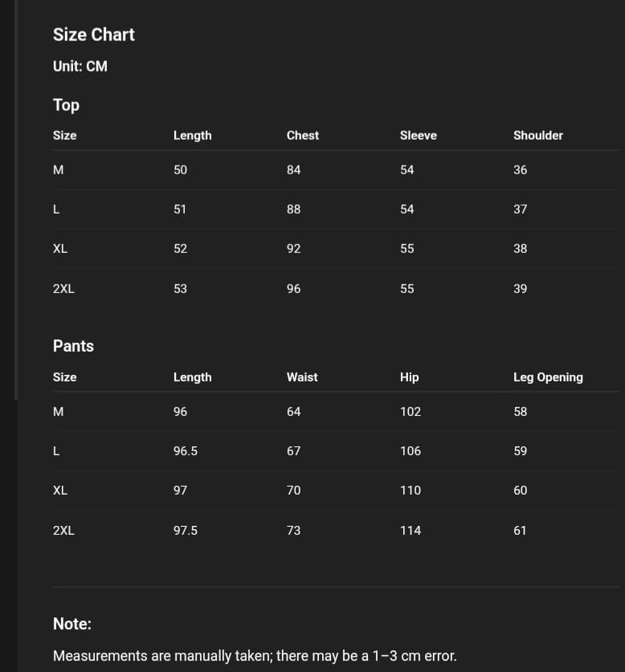Screen dimensions: 625x672
Task: Select the Pants length value 96.5
Action: click(186, 451)
